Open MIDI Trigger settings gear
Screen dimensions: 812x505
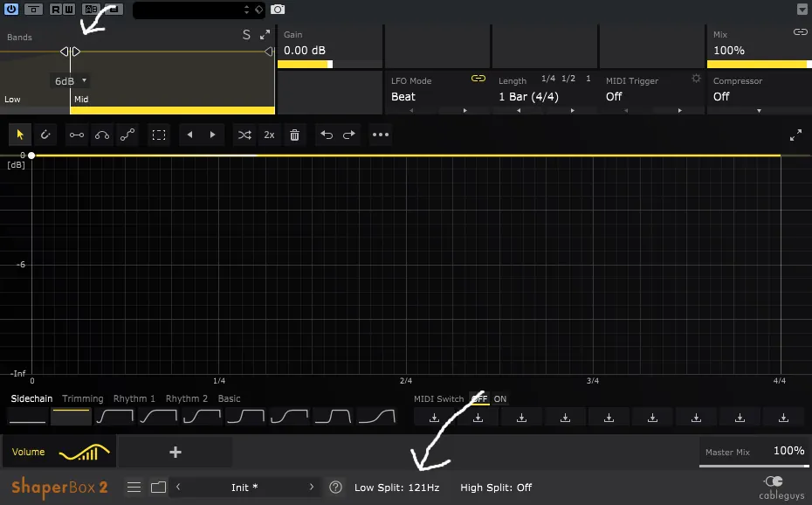tap(696, 79)
